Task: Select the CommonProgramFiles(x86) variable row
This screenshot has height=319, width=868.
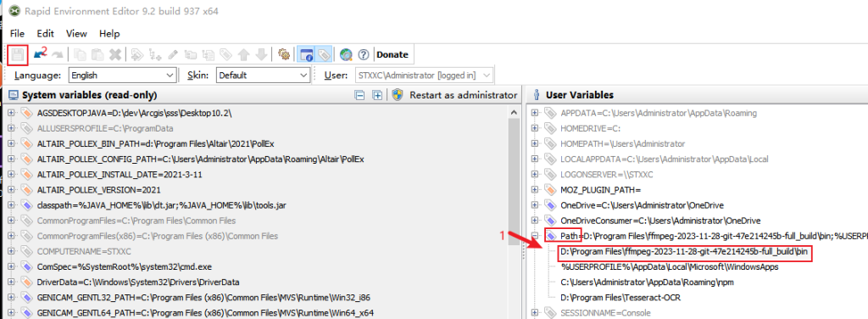Action: pos(158,236)
